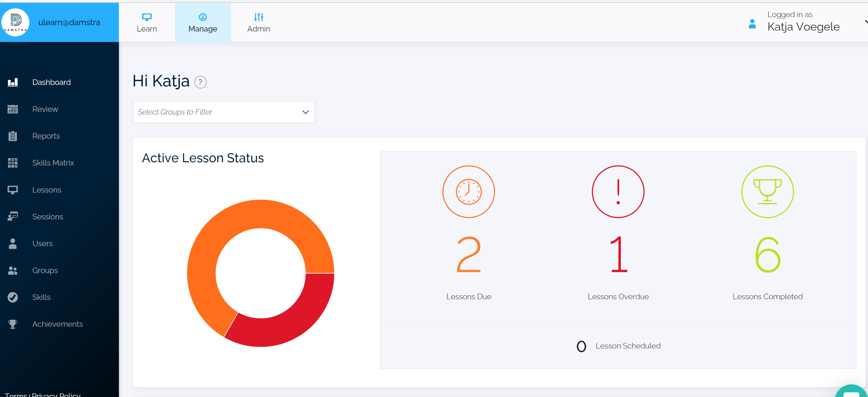Click the Damstra logo

coord(15,22)
